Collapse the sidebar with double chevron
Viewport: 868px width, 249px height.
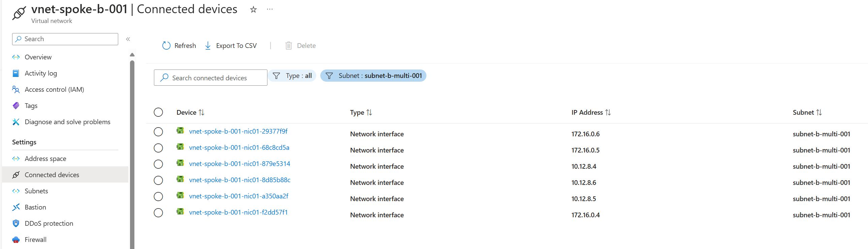(128, 39)
